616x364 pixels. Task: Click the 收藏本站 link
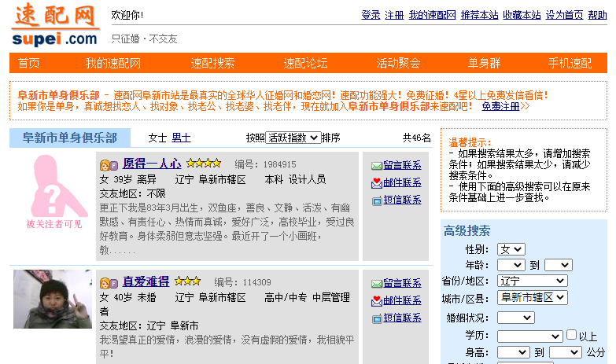(x=522, y=15)
